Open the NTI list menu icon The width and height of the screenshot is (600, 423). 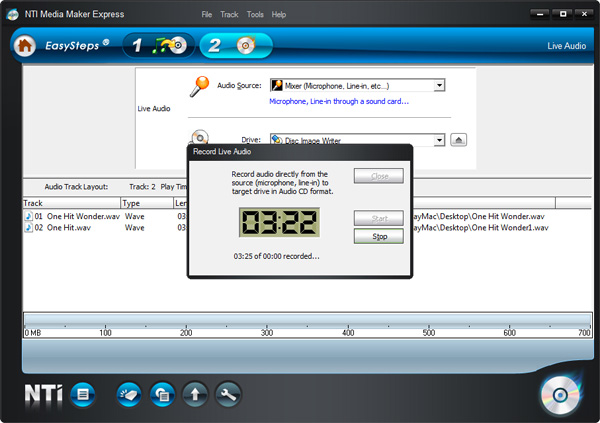[83, 394]
